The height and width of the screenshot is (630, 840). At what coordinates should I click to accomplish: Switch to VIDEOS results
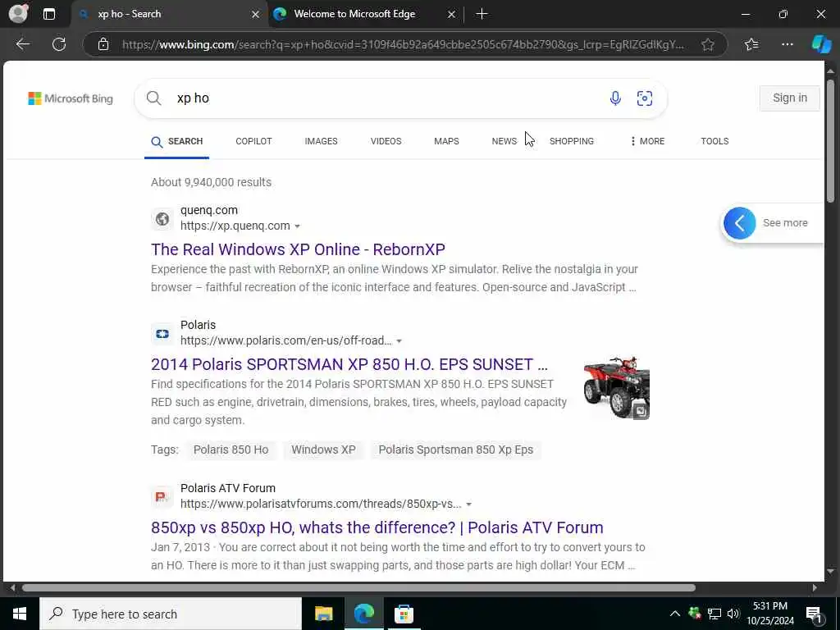coord(386,141)
